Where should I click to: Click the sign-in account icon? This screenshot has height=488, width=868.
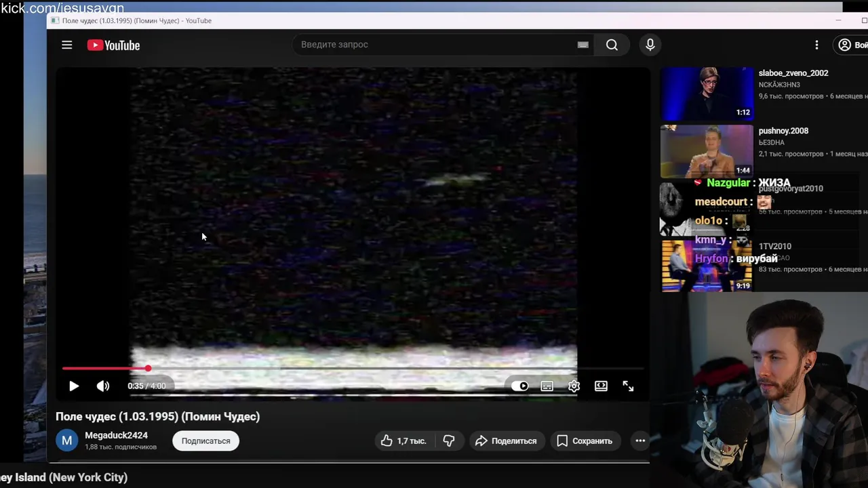tap(844, 45)
